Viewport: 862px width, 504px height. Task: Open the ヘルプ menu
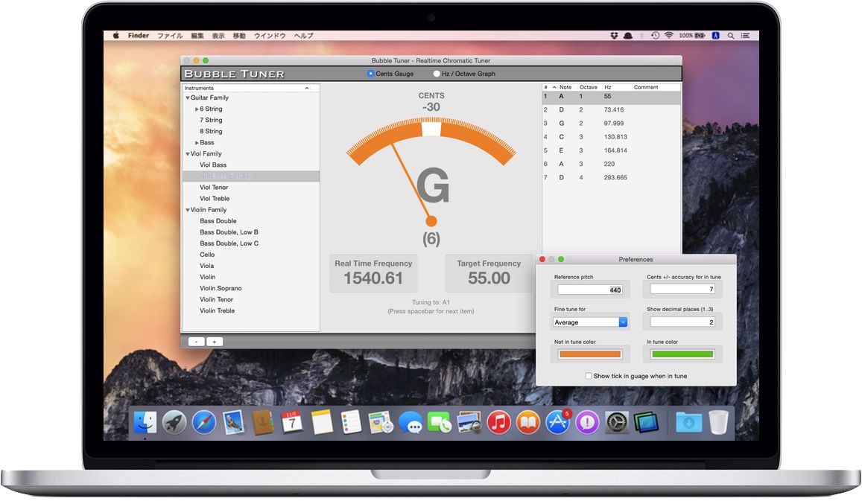[303, 36]
